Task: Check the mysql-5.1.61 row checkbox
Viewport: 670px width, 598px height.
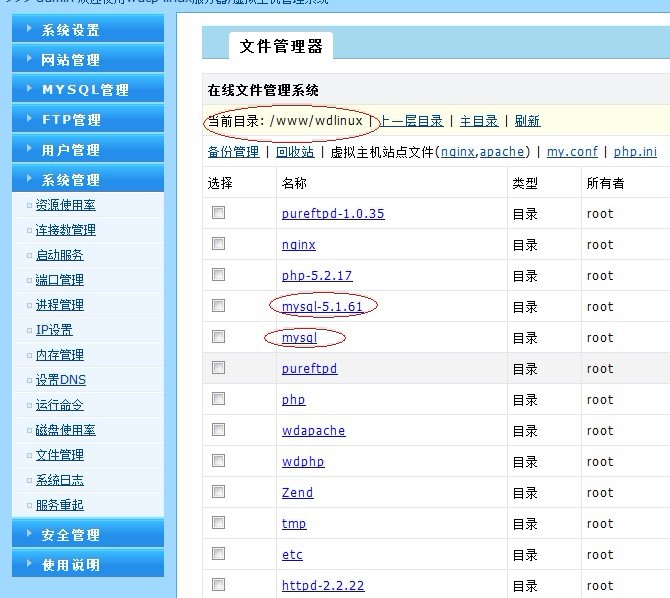Action: (218, 306)
